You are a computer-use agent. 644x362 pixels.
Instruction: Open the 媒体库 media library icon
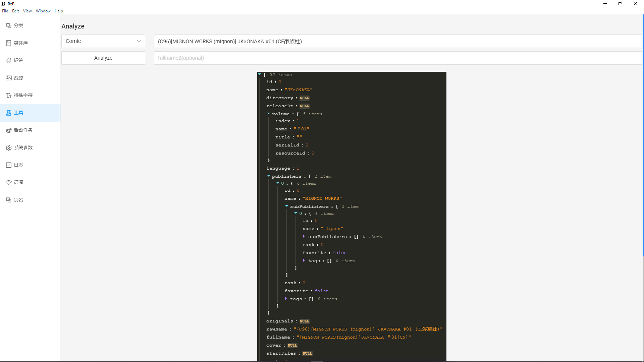9,43
